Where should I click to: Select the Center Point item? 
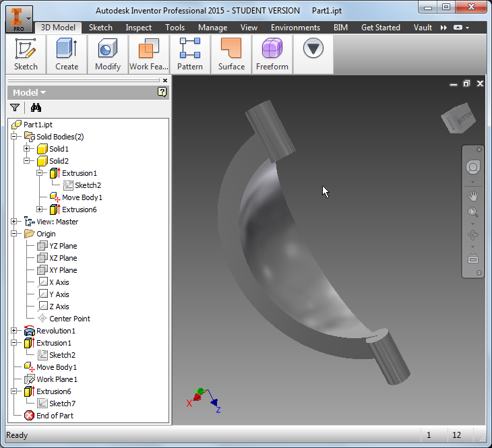(x=69, y=319)
